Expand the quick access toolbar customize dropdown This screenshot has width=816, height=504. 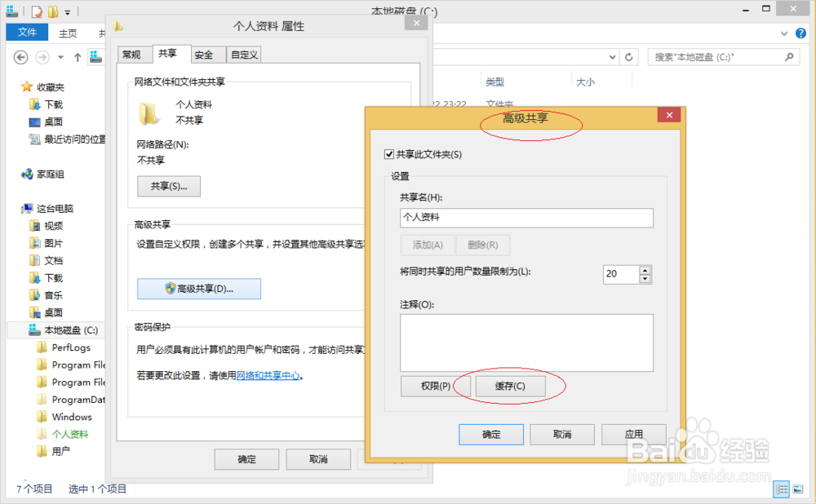pos(67,11)
